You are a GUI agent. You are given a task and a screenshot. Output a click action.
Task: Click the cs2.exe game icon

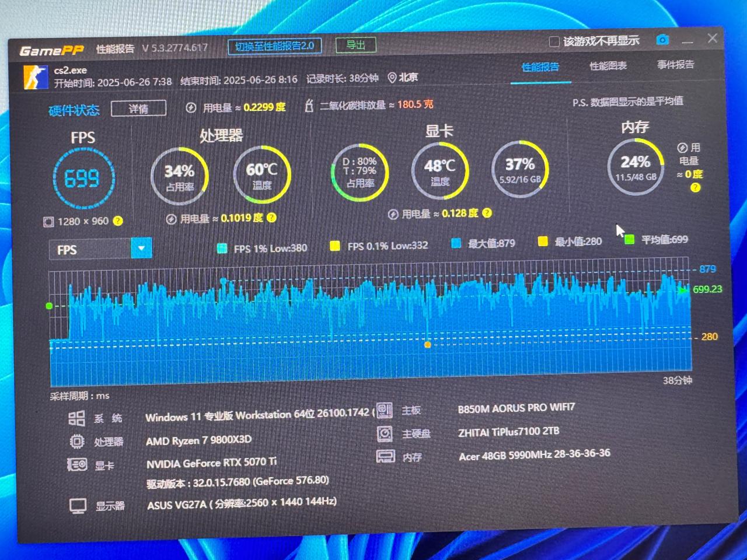pos(35,77)
